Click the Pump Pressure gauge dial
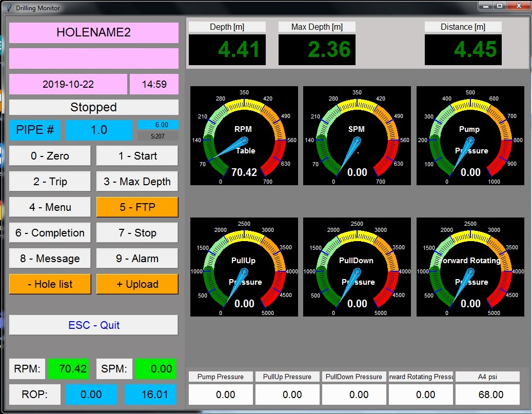532x414 pixels. click(470, 136)
